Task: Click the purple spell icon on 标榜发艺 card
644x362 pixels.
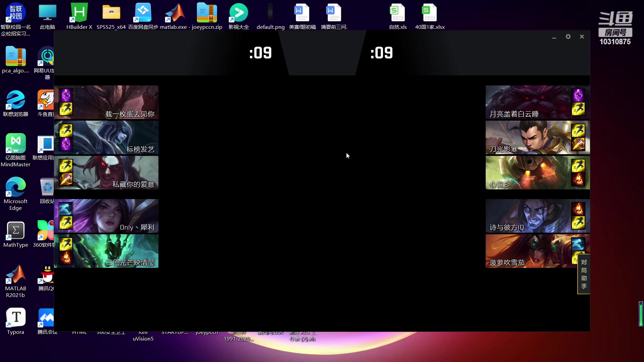Action: [x=66, y=144]
